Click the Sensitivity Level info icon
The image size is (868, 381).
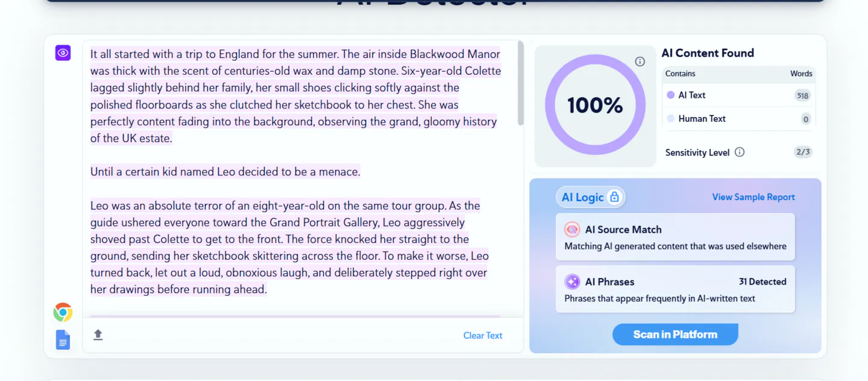click(740, 152)
